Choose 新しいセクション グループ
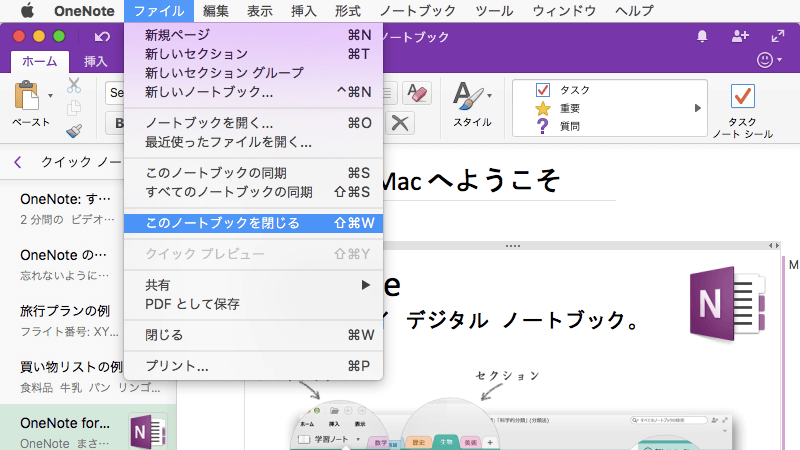The height and width of the screenshot is (450, 800). pos(253,73)
